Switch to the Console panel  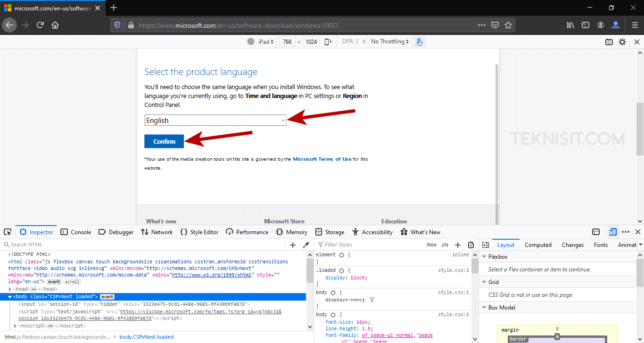[75, 232]
